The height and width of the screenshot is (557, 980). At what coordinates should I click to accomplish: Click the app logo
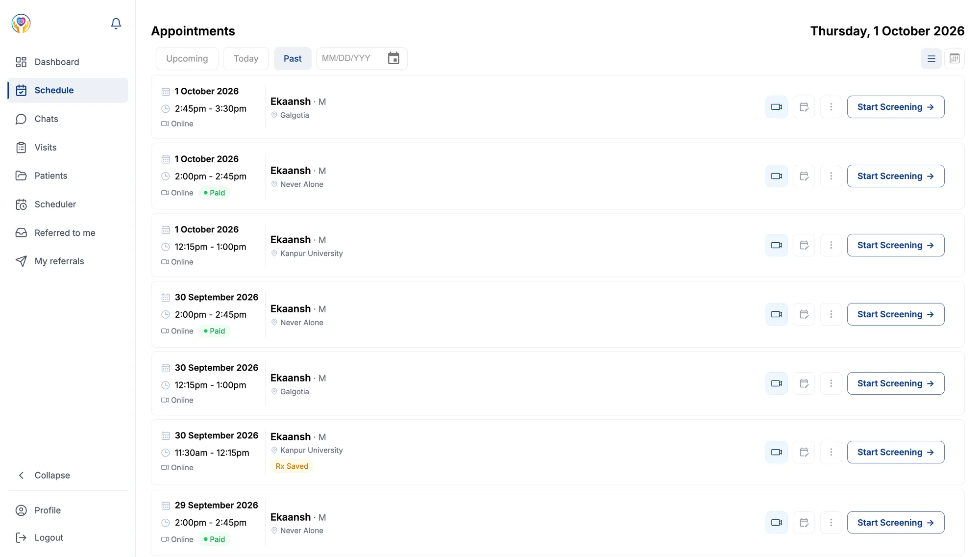21,24
